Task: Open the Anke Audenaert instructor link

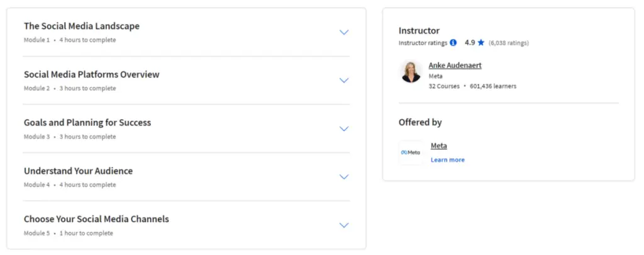Action: pos(455,65)
